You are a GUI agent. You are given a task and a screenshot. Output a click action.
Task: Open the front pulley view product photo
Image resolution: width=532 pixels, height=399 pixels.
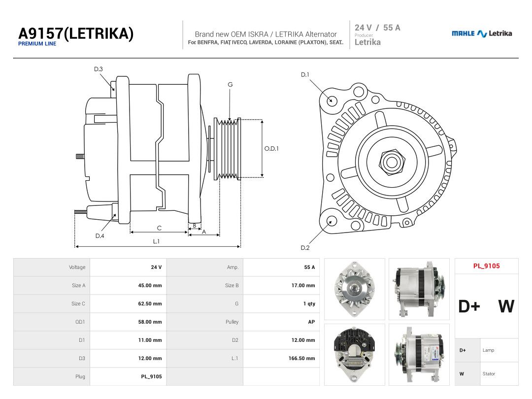pos(355,289)
